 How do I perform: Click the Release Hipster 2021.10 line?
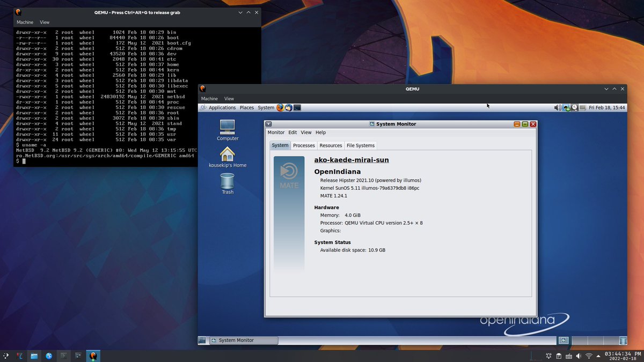371,180
